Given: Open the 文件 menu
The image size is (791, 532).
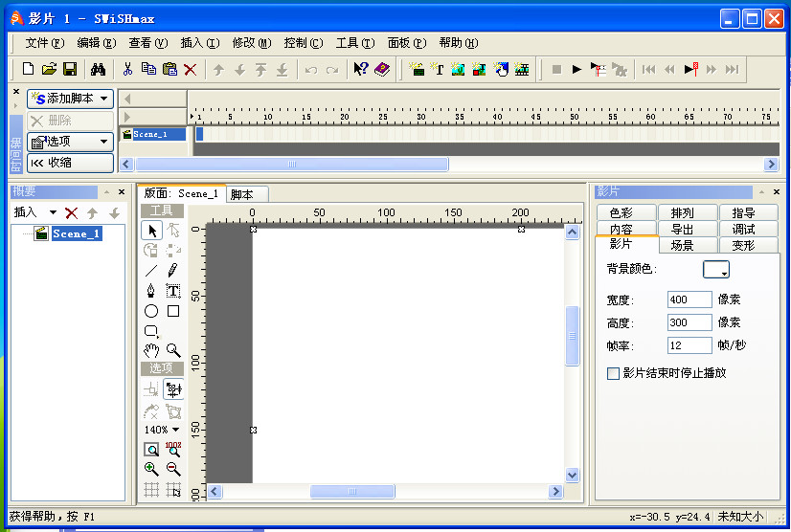Looking at the screenshot, I should tap(44, 43).
